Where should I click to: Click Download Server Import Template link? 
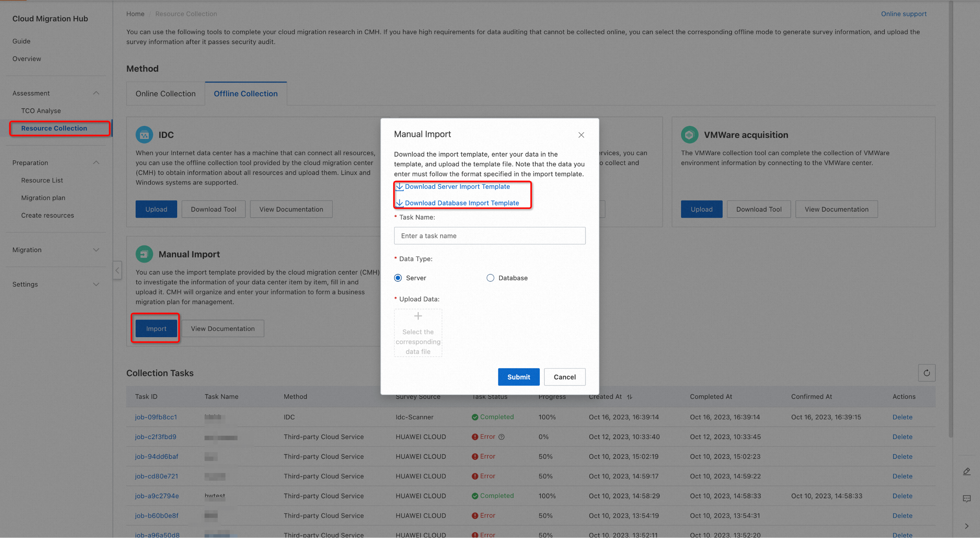(x=457, y=187)
